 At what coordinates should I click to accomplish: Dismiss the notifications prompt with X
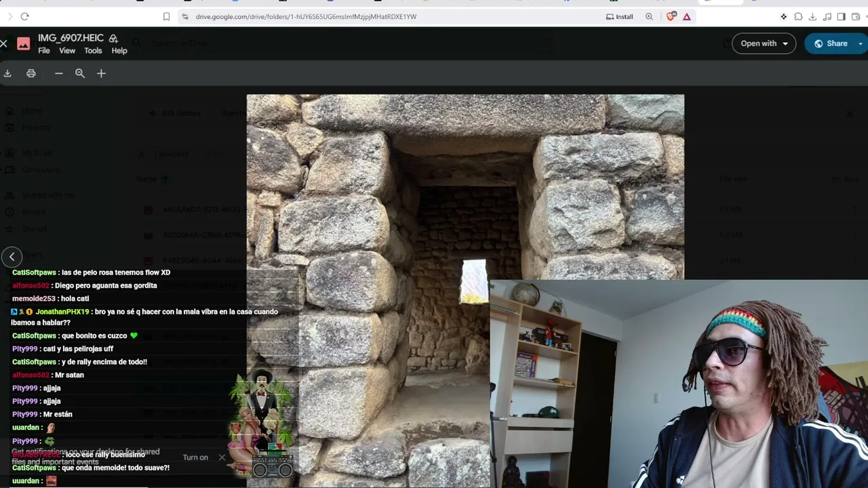pyautogui.click(x=222, y=457)
